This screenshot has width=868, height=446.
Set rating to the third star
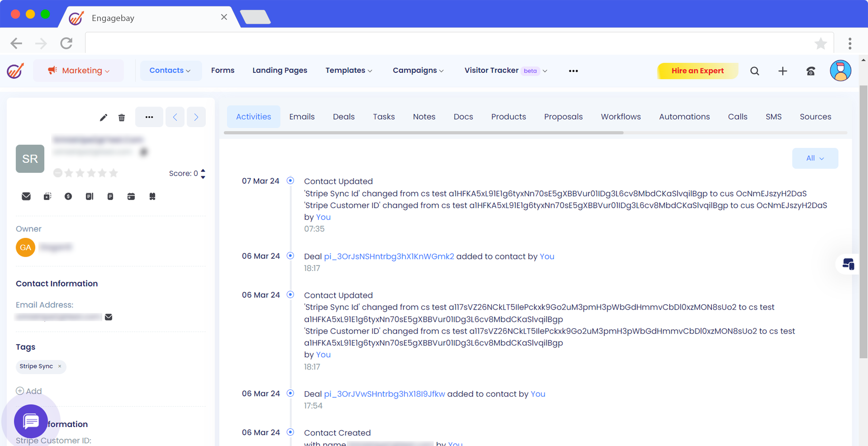91,173
